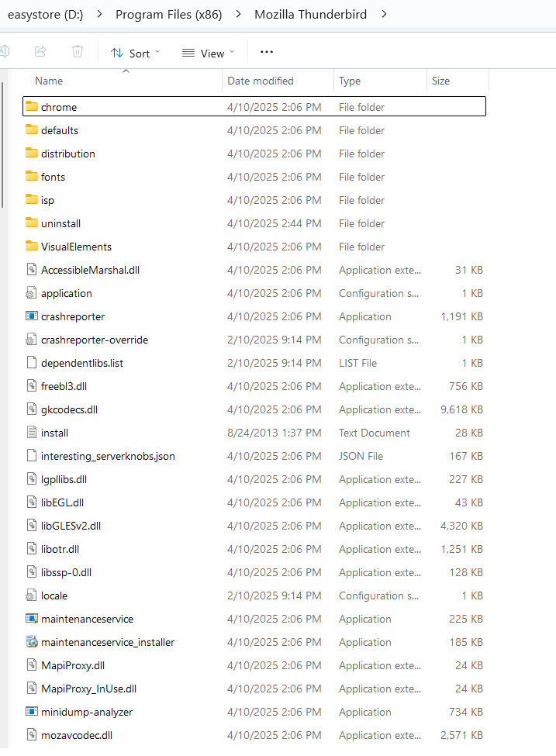Expand chevron after easystore (D:) breadcrumb
The image size is (556, 756).
pos(99,14)
